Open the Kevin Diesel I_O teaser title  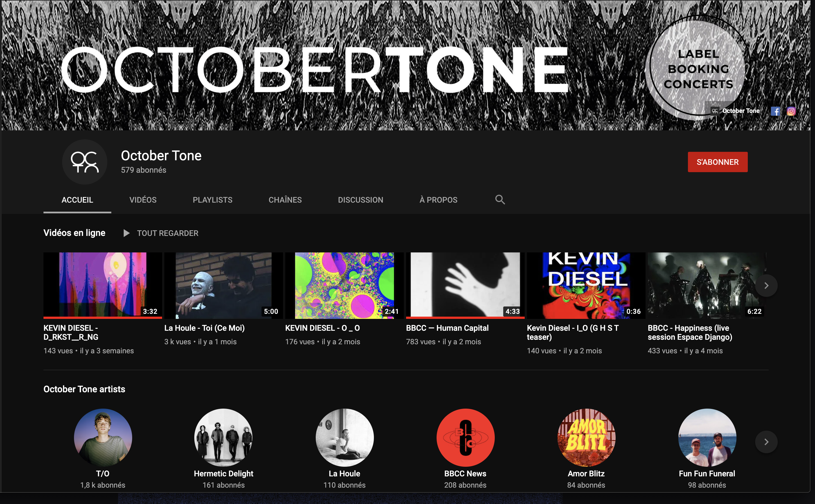573,332
